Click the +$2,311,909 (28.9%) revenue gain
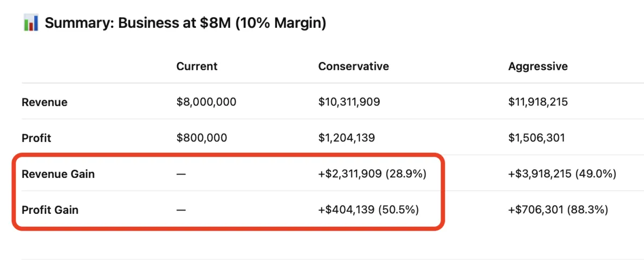This screenshot has width=644, height=260. [372, 174]
